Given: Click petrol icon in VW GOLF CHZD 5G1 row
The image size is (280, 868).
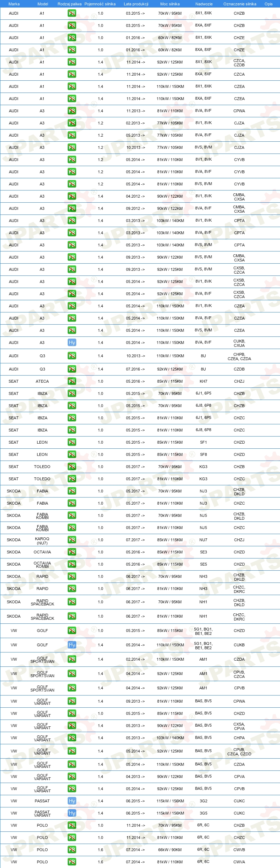Looking at the screenshot, I should tap(72, 631).
